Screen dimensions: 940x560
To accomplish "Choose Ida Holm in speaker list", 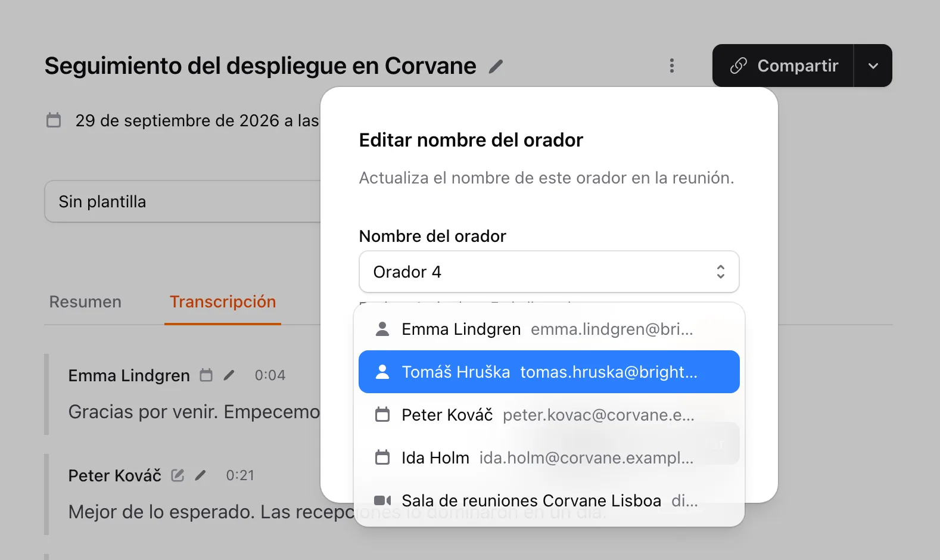I will point(549,458).
